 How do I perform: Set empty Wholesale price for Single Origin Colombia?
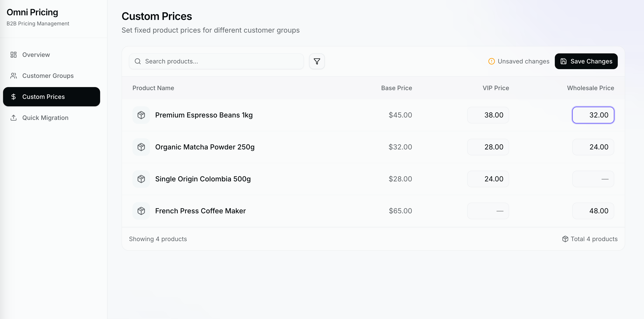[593, 179]
